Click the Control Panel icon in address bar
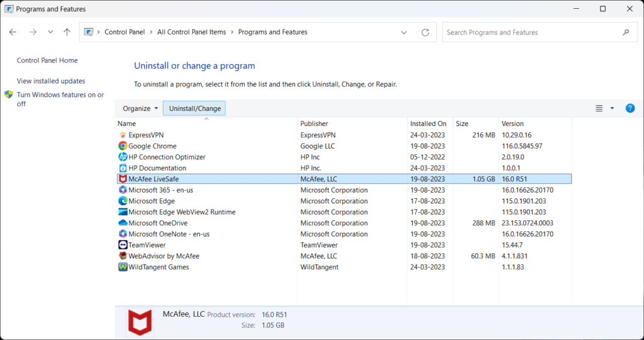This screenshot has height=340, width=644. coord(89,32)
